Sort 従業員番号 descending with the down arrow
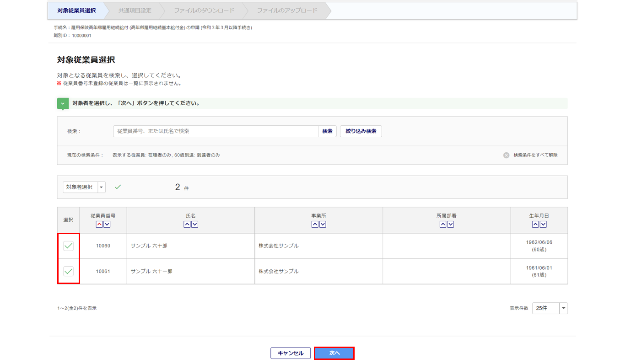 (107, 224)
